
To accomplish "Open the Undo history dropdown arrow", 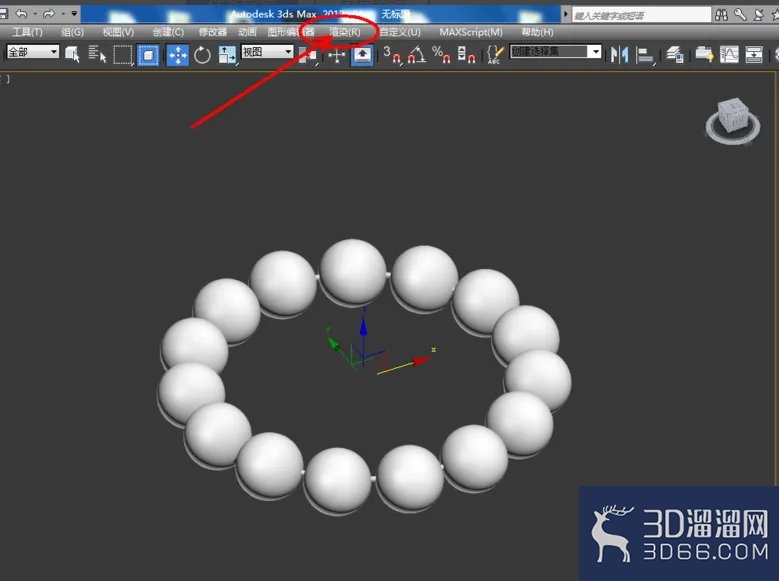I will 35,13.
